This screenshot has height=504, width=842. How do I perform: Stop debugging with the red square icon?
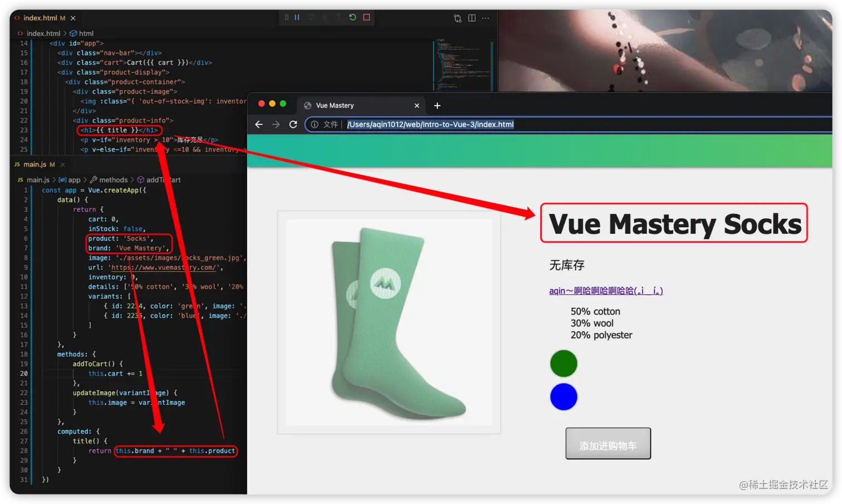(366, 17)
